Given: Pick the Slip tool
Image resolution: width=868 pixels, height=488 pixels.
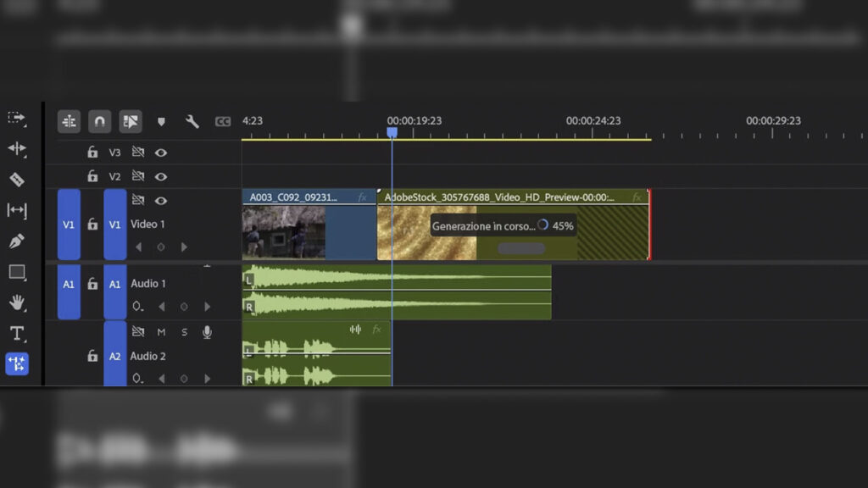Looking at the screenshot, I should pyautogui.click(x=16, y=210).
